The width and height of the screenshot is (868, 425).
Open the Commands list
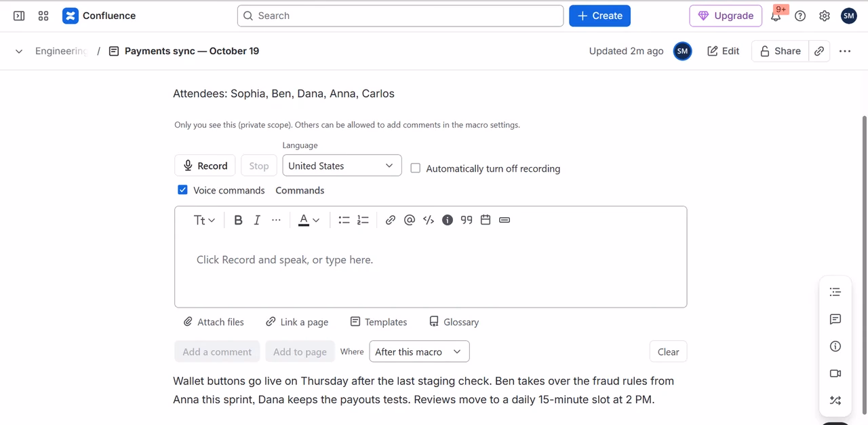[300, 190]
